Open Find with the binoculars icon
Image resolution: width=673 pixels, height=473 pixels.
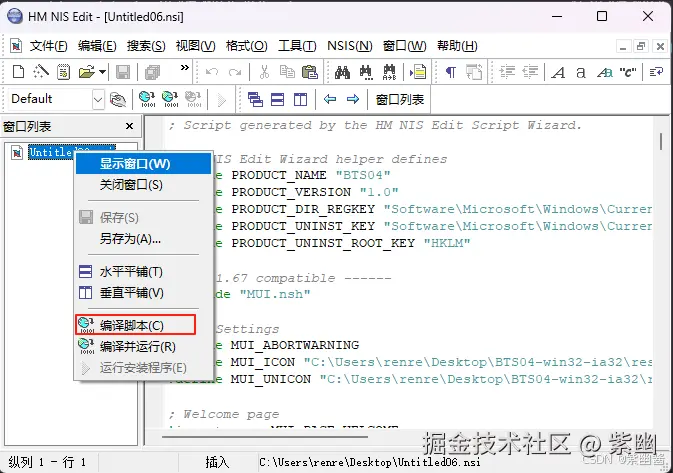pyautogui.click(x=342, y=72)
